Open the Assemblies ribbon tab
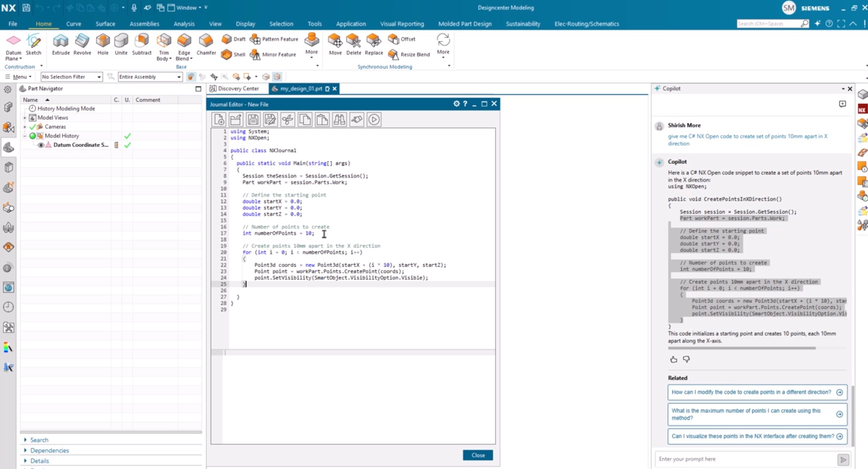Viewport: 868px width, 469px height. coord(144,24)
